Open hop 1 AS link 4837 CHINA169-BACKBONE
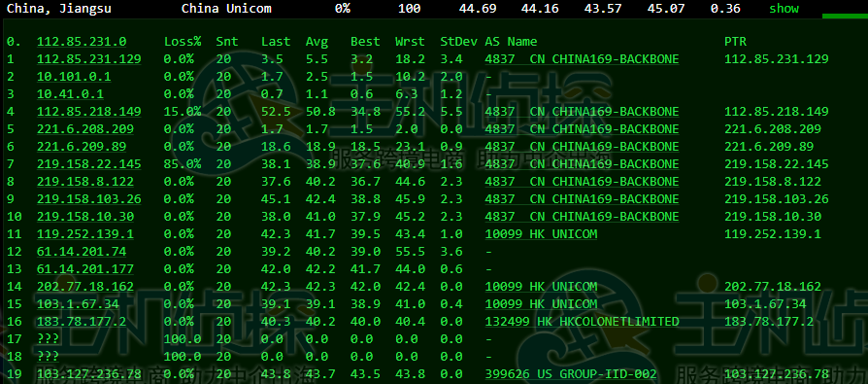The image size is (868, 384). coord(582,59)
